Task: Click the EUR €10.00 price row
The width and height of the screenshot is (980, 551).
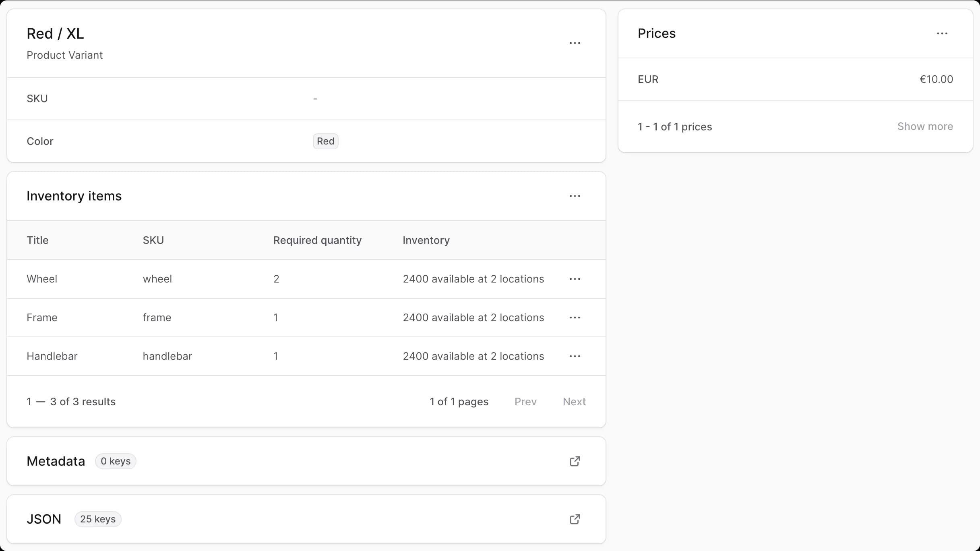Action: [795, 79]
